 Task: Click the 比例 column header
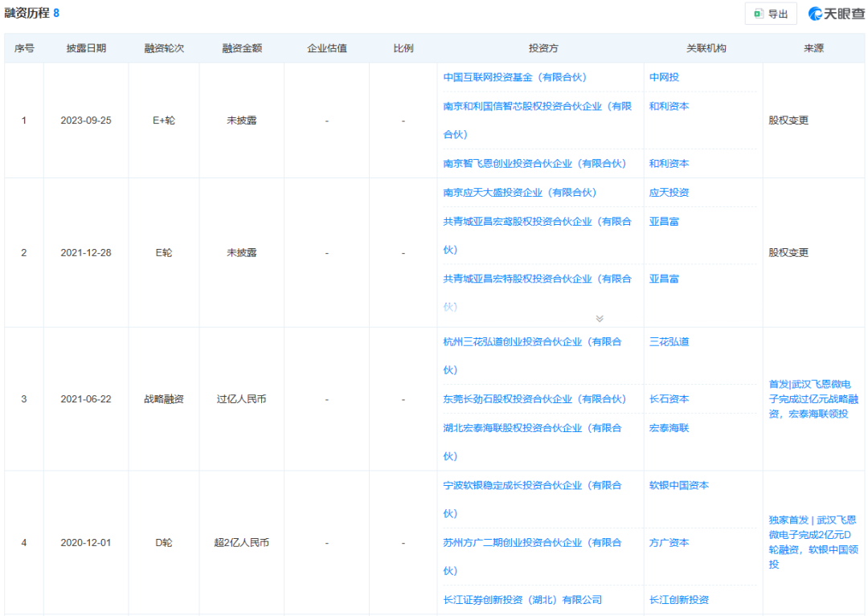pos(403,48)
